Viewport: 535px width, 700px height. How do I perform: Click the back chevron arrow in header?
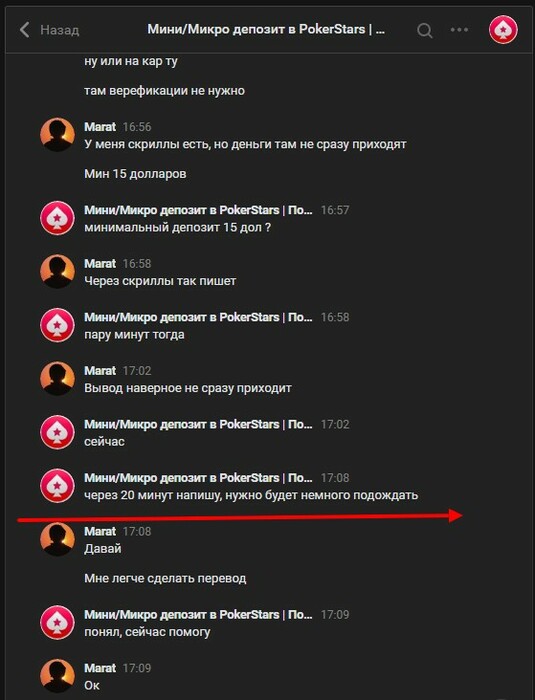click(25, 30)
